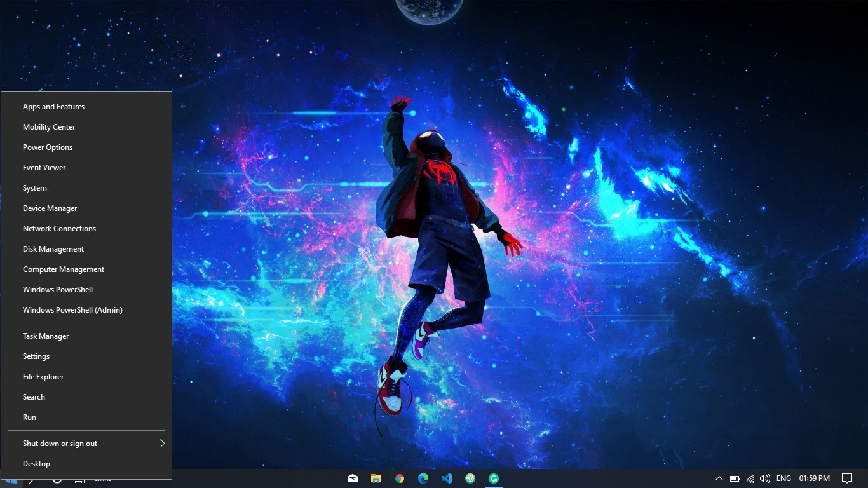This screenshot has height=488, width=868.
Task: Open the Action Center notifications icon
Action: pyautogui.click(x=847, y=478)
